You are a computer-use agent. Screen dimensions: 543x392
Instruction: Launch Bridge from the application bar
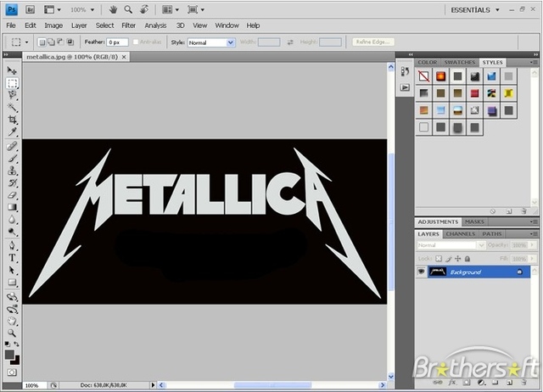click(x=31, y=9)
